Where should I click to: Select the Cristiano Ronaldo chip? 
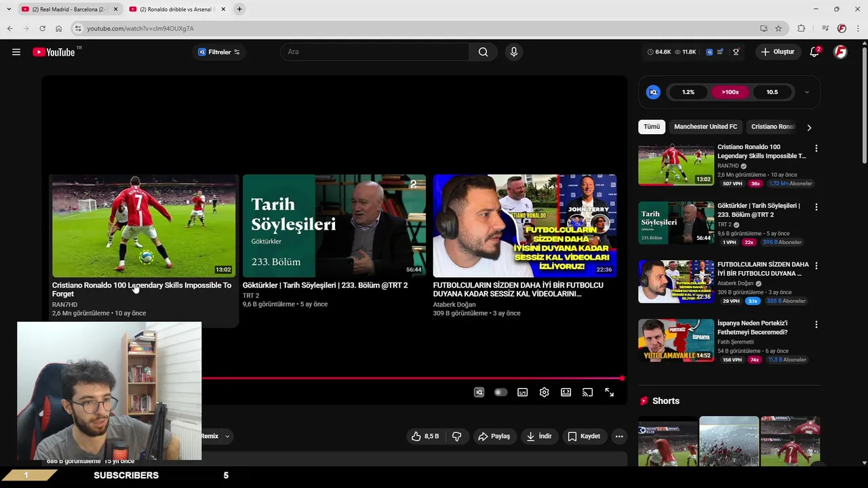click(x=772, y=127)
